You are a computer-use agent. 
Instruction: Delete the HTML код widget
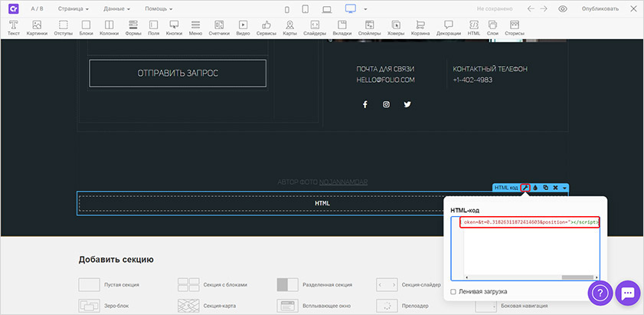[555, 188]
